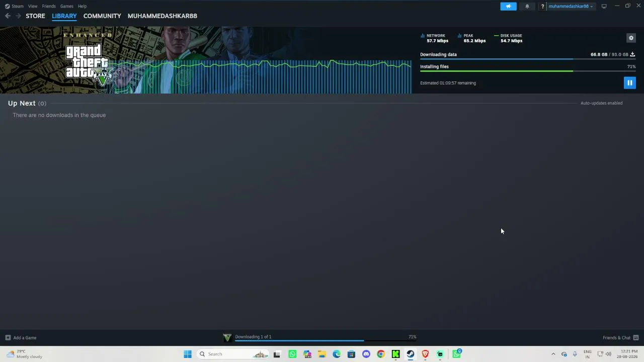The width and height of the screenshot is (644, 362).
Task: Click the Installing files progress bar
Action: tap(528, 71)
